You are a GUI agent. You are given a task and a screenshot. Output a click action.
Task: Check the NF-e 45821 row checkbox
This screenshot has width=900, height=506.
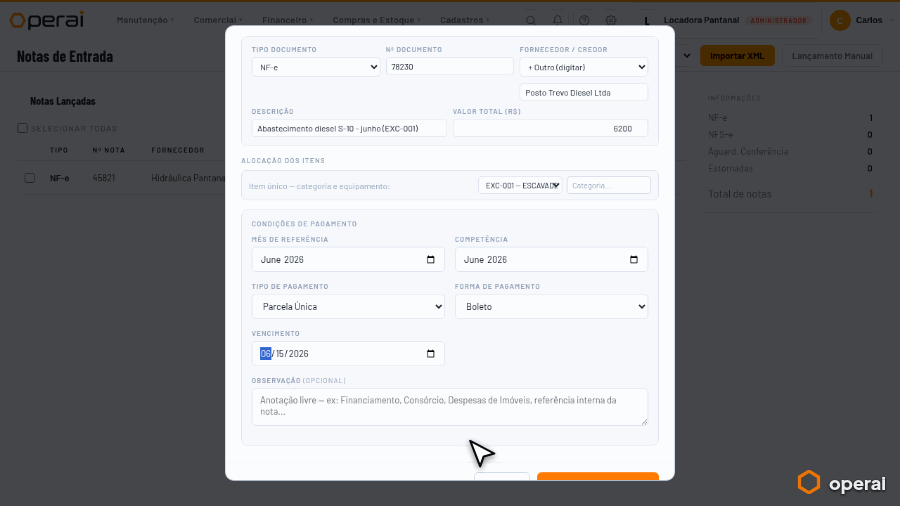[30, 178]
